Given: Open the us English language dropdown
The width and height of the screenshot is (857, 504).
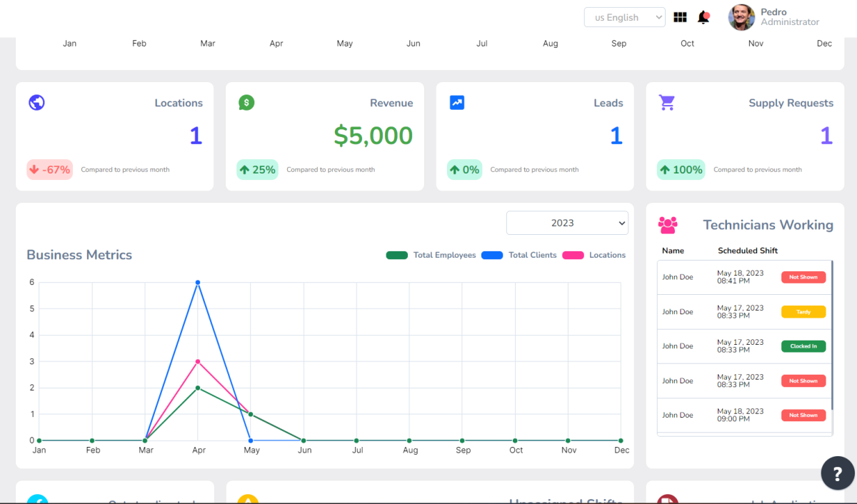Looking at the screenshot, I should [624, 17].
